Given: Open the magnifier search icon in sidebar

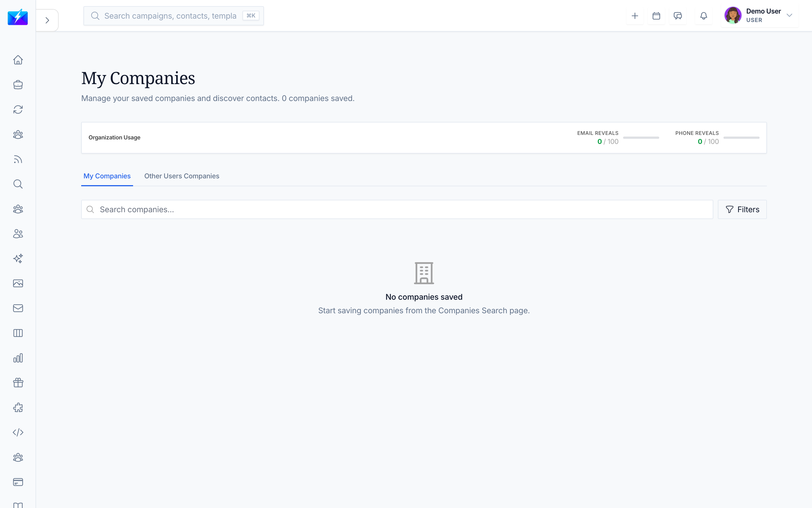Looking at the screenshot, I should click(18, 184).
